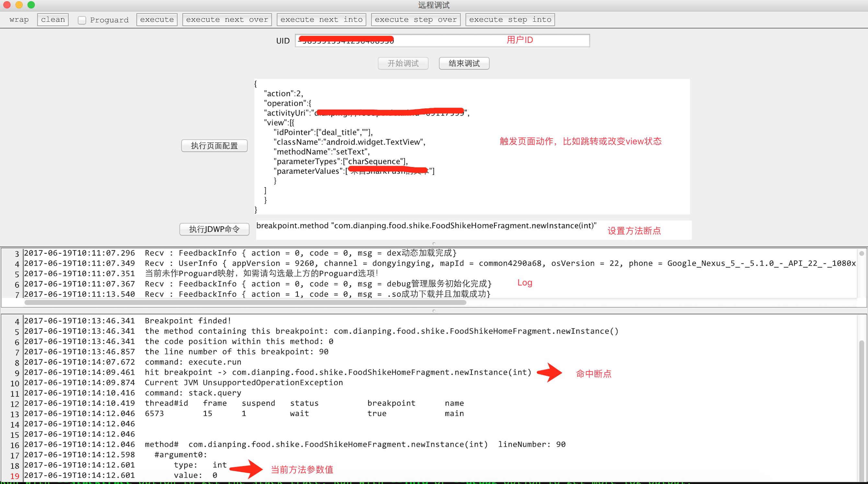Click inside the UID input field
This screenshot has height=484, width=868.
click(441, 40)
